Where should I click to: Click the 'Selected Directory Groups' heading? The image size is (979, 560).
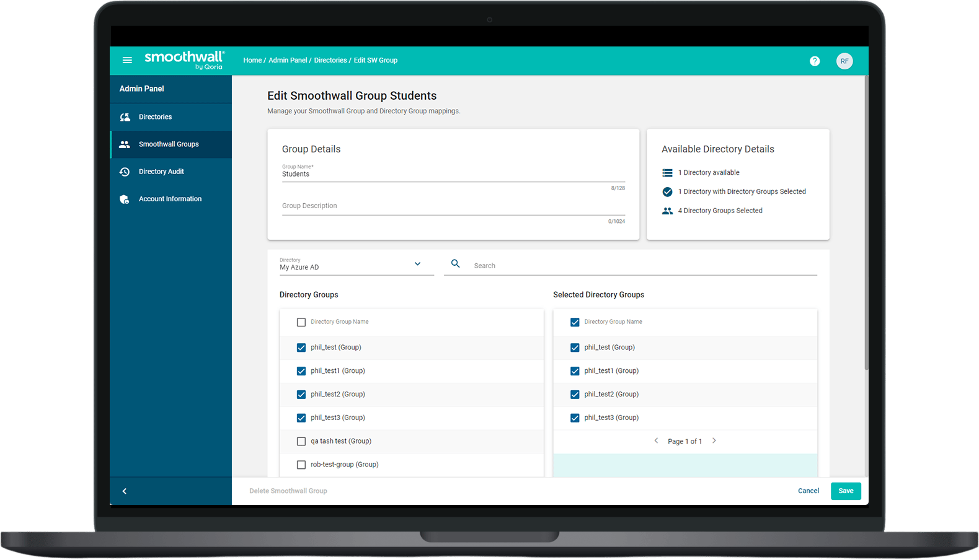click(599, 295)
